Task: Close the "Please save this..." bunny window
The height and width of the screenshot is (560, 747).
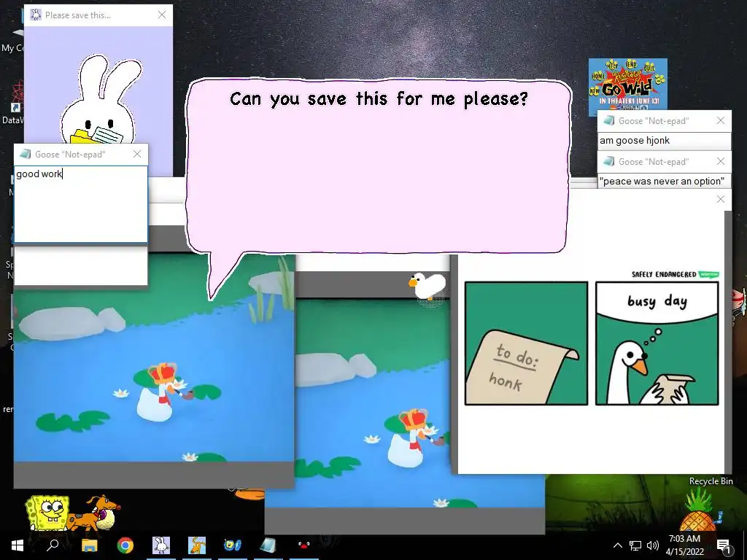Action: [x=162, y=15]
